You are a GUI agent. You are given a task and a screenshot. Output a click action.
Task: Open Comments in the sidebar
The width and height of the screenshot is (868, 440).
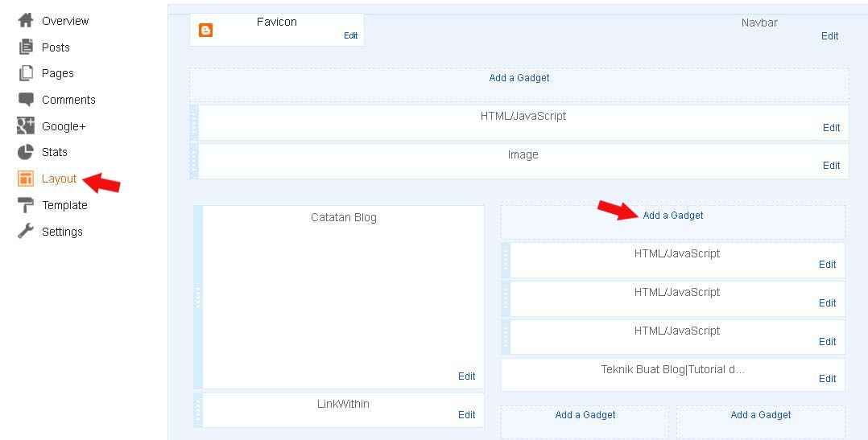coord(68,100)
